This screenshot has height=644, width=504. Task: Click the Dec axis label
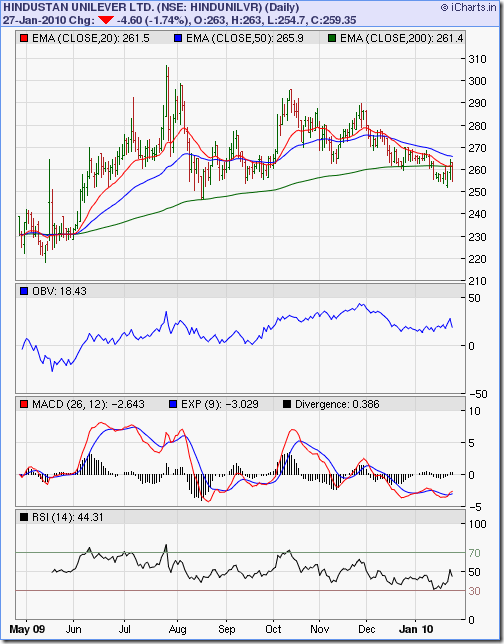pos(367,629)
